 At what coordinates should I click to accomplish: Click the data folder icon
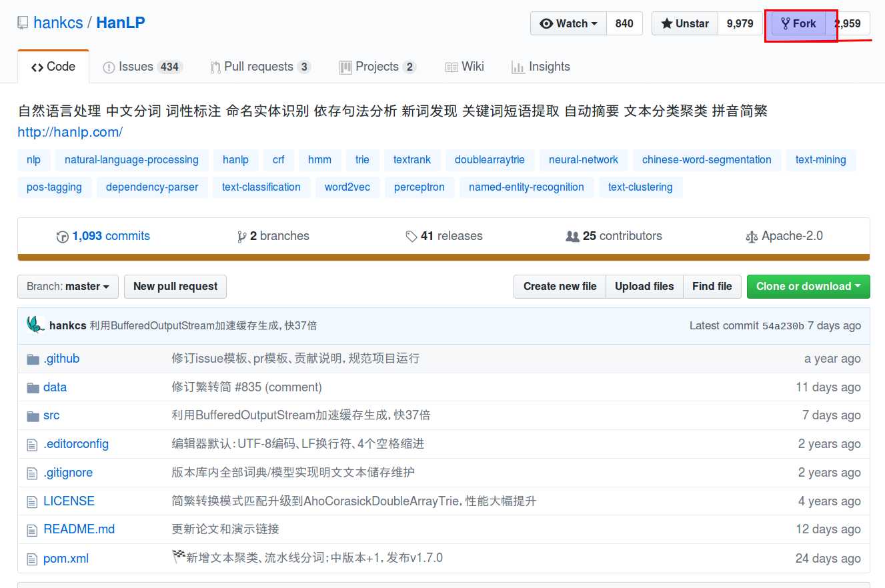click(x=33, y=388)
